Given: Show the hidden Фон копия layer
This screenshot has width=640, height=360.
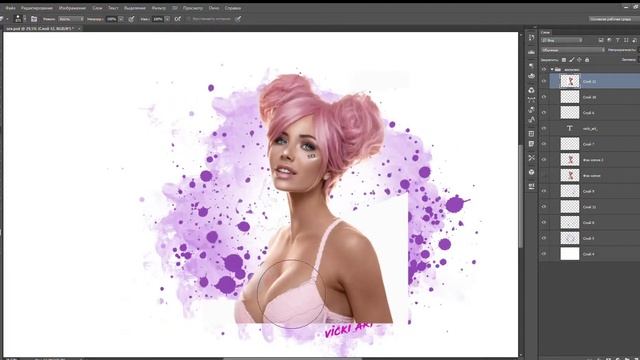Looking at the screenshot, I should [x=544, y=176].
